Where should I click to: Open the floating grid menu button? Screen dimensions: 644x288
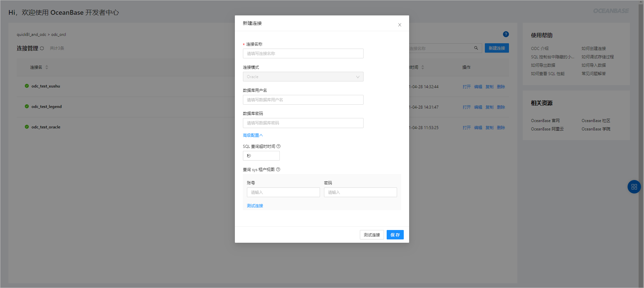[634, 187]
